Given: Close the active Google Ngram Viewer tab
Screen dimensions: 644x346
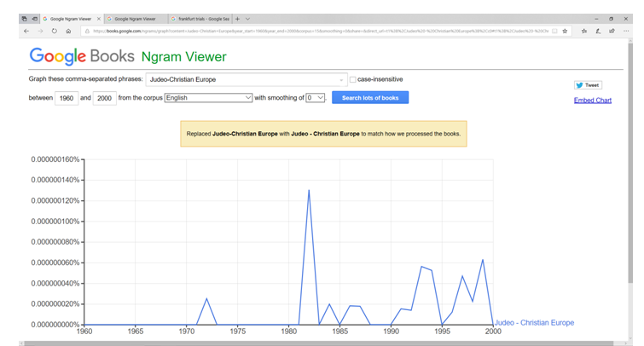Looking at the screenshot, I should click(x=99, y=19).
